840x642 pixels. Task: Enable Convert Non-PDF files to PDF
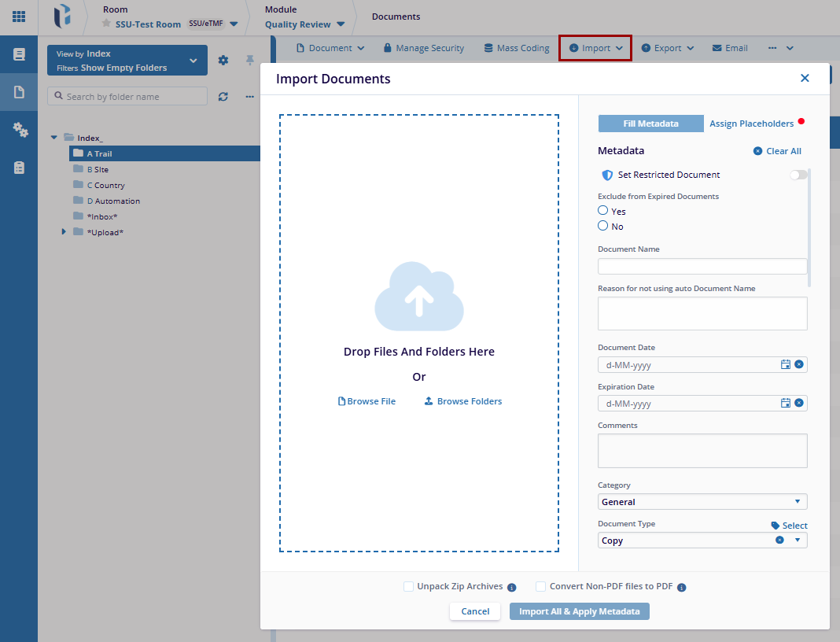point(541,587)
